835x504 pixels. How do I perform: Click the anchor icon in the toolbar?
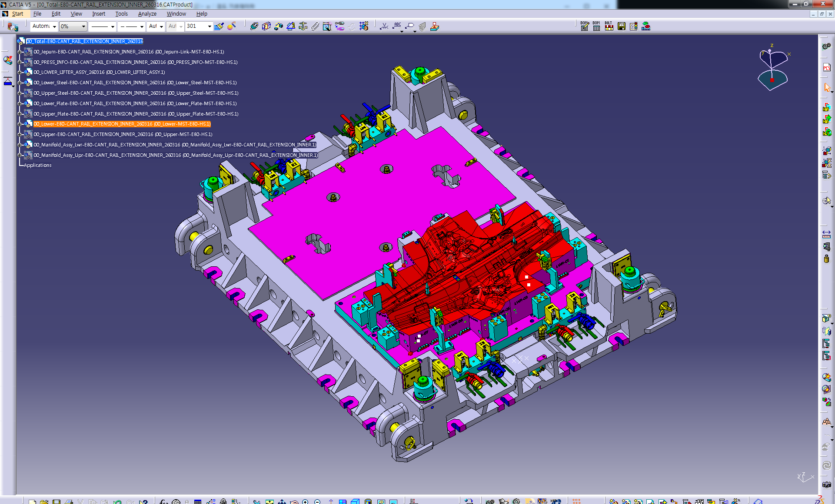pos(303,27)
